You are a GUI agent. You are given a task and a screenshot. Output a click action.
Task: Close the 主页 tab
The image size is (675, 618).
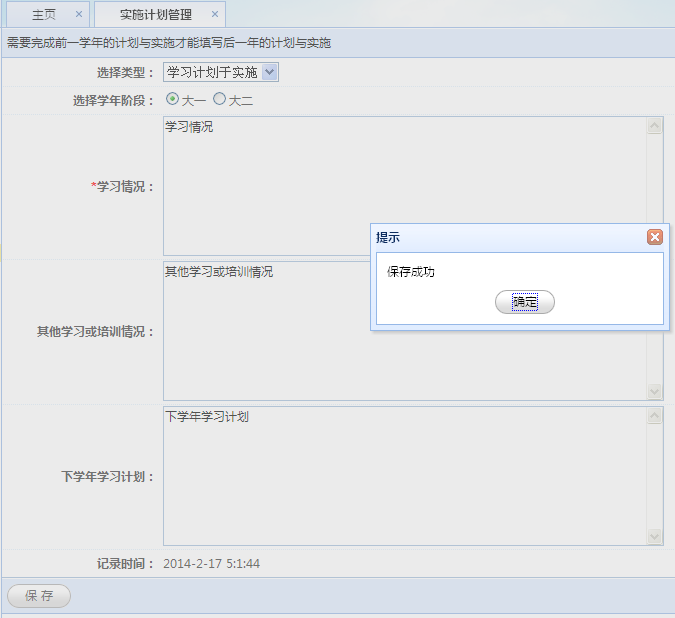(79, 14)
